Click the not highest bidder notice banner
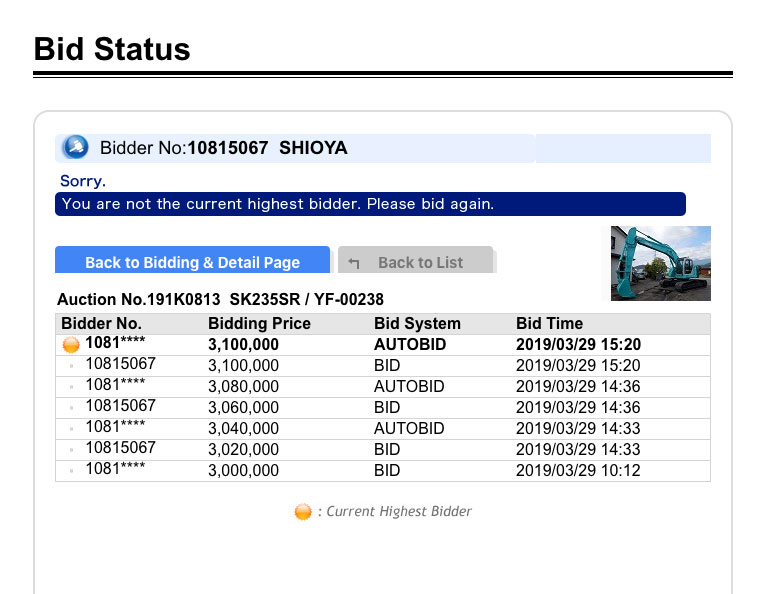The height and width of the screenshot is (594, 783). tap(370, 204)
